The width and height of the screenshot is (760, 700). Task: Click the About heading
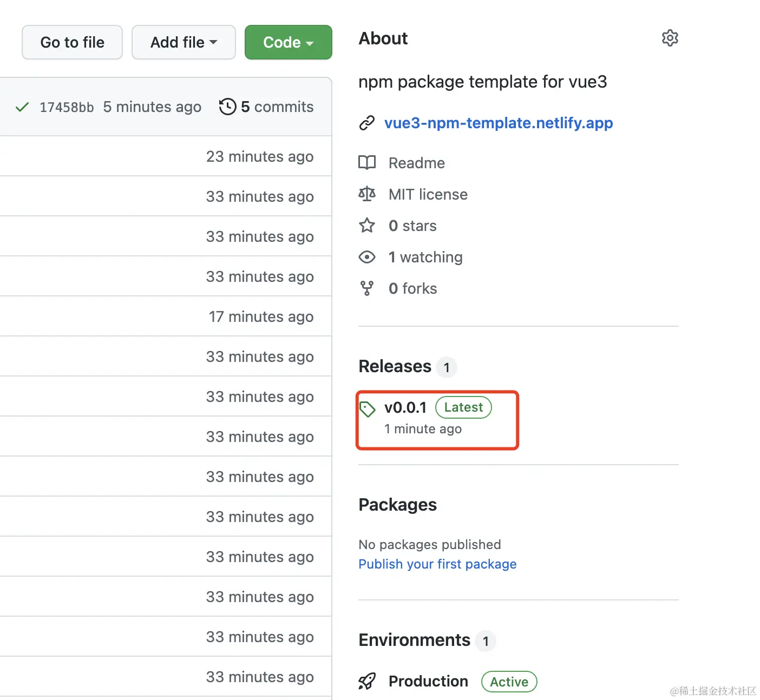[383, 38]
